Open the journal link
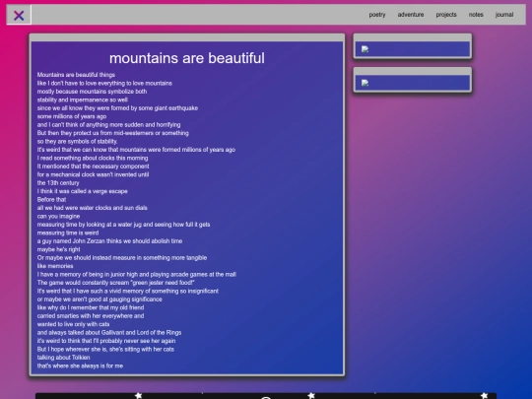 point(504,15)
